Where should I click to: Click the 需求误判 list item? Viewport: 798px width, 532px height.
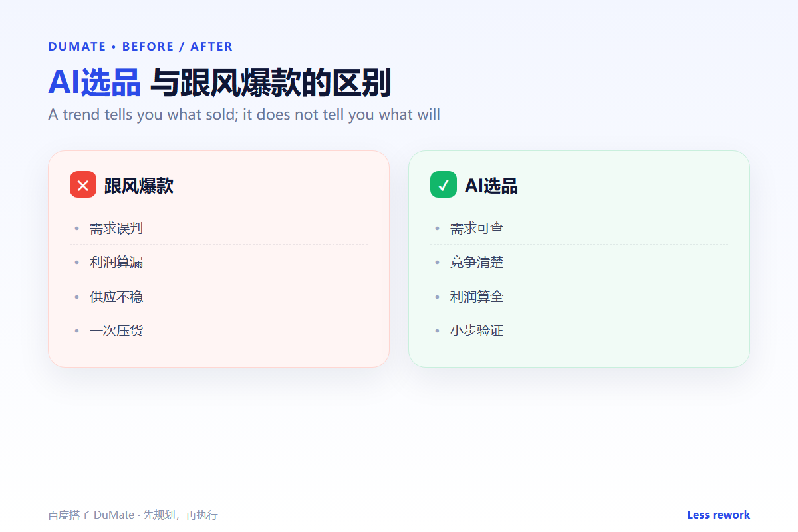(219, 228)
